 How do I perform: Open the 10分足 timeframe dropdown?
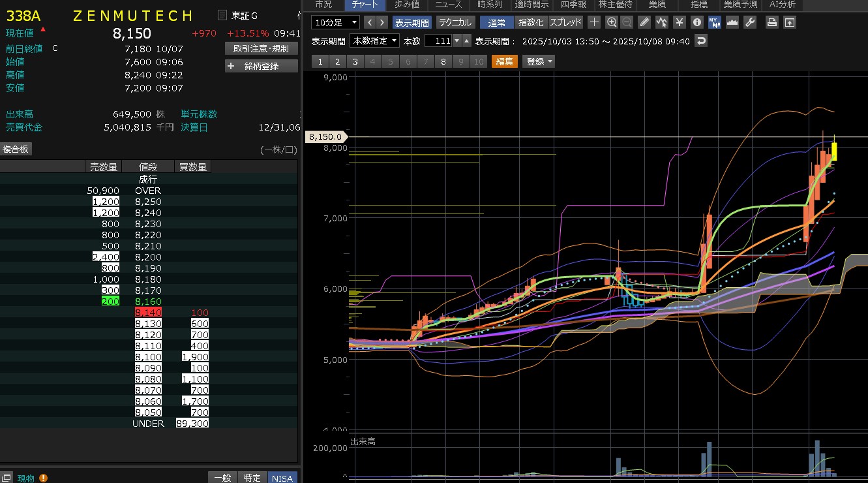(336, 22)
